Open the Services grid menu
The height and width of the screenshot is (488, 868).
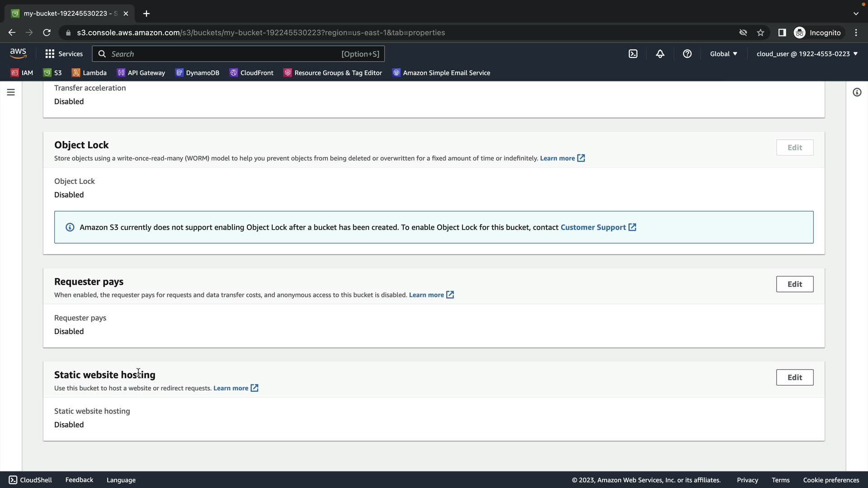point(64,54)
